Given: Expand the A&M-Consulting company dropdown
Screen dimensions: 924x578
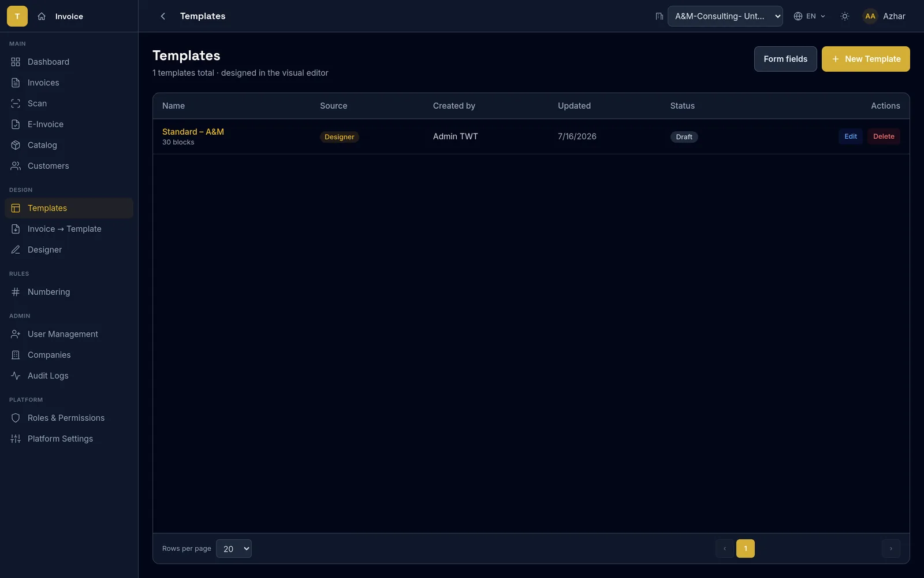Looking at the screenshot, I should (x=725, y=16).
